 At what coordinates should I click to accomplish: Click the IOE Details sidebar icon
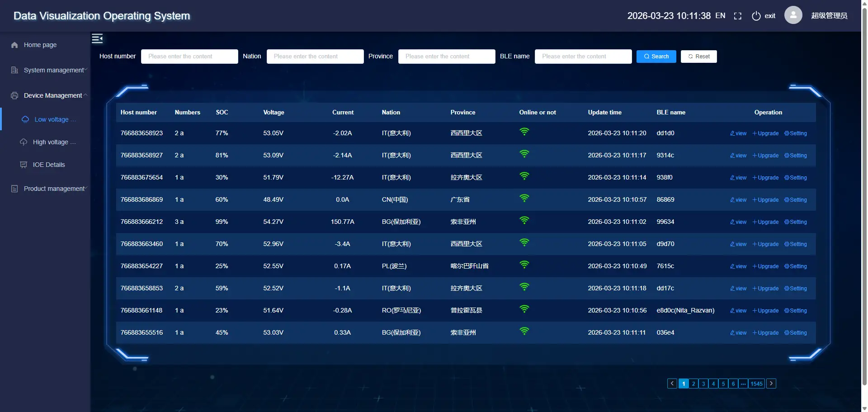coord(24,165)
